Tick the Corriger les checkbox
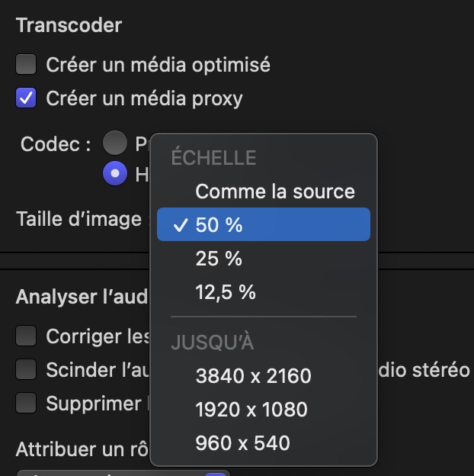Viewport: 474px width, 476px height. pos(27,336)
